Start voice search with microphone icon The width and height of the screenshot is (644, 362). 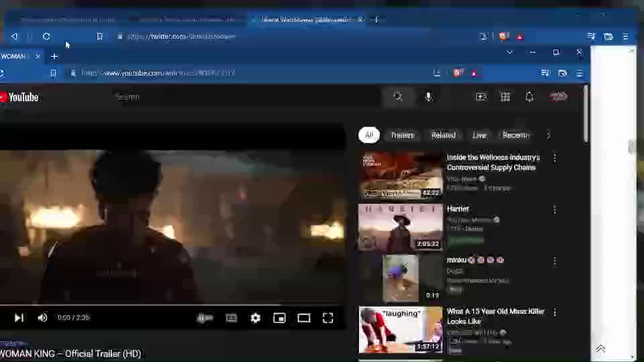pos(429,97)
